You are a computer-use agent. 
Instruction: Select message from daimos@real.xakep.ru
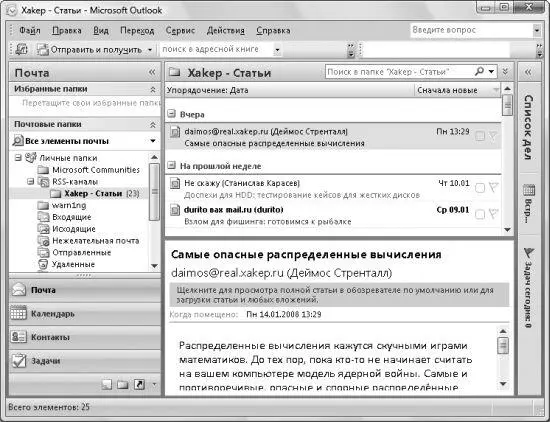[x=333, y=137]
